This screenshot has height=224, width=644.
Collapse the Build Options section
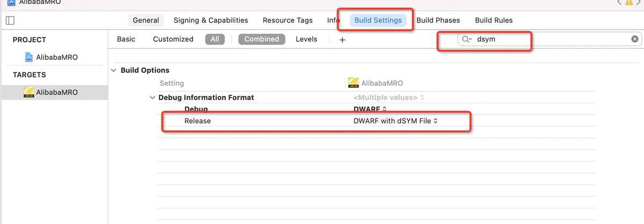(114, 70)
